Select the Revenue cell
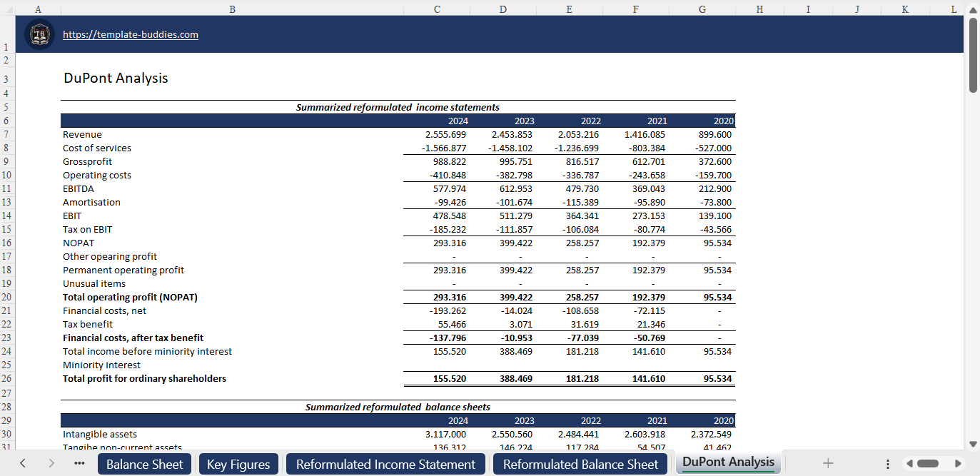 [82, 134]
